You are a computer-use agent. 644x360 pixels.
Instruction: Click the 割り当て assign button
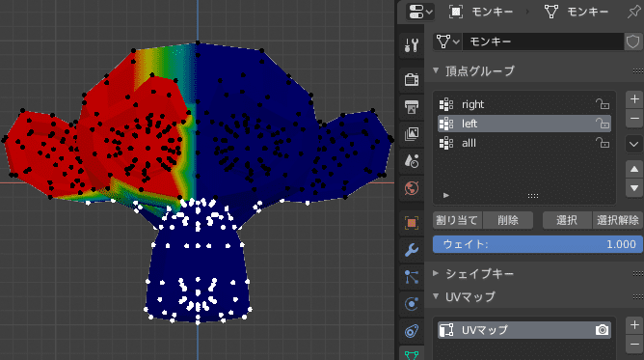point(457,220)
